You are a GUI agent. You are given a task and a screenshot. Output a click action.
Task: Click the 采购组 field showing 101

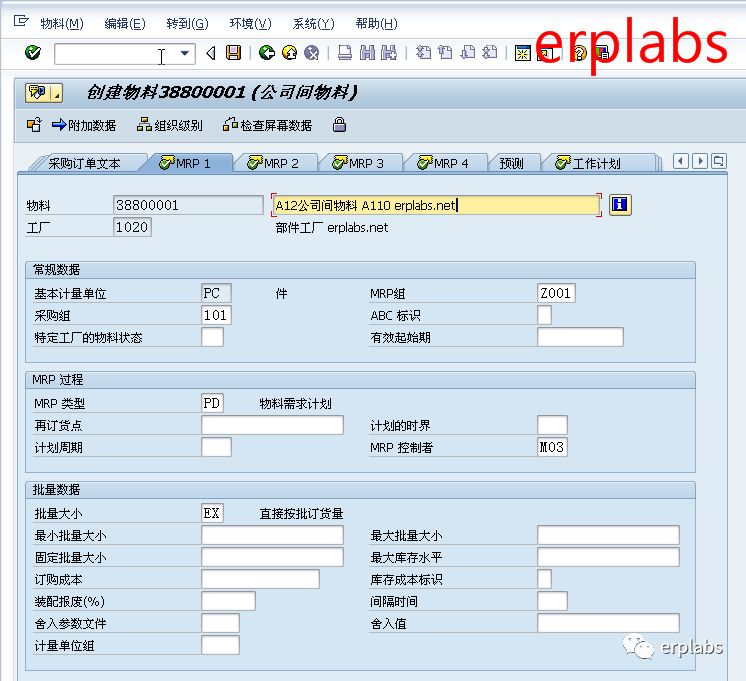click(x=216, y=315)
